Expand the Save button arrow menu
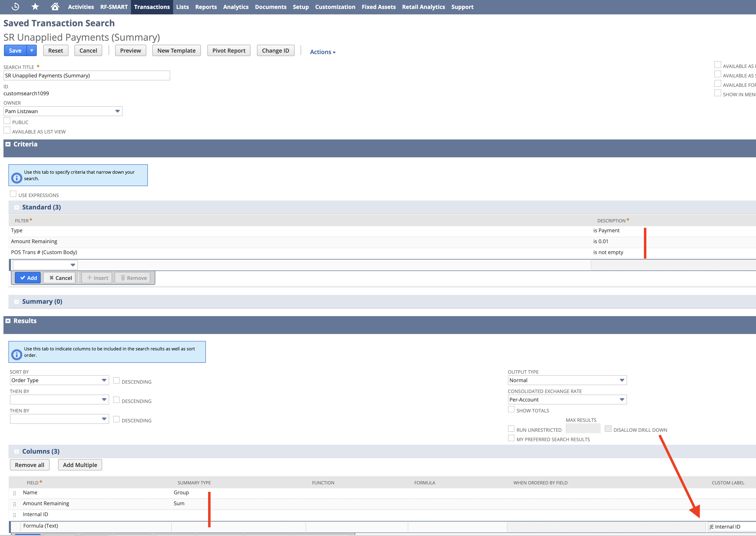 (x=32, y=50)
